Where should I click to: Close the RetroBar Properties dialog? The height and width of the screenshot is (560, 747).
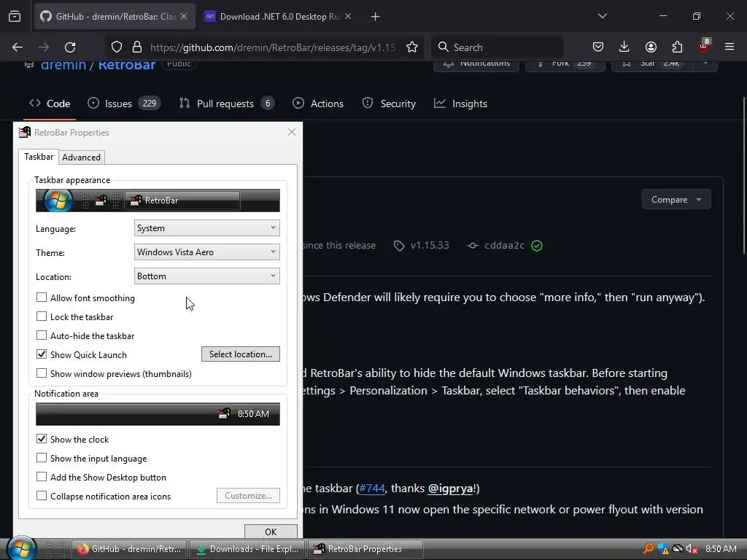[x=292, y=133]
